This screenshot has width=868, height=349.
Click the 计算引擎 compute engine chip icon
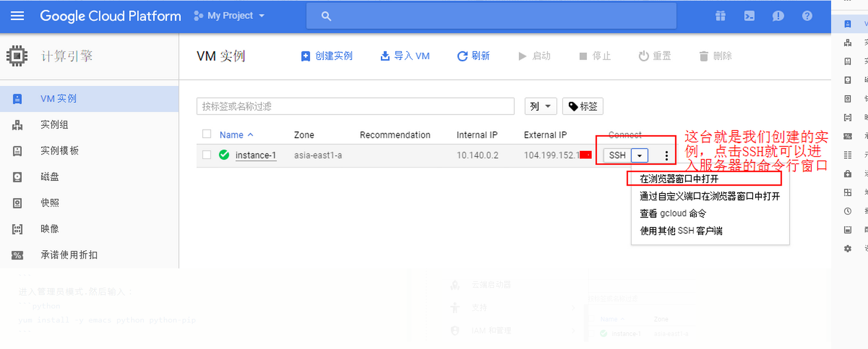point(17,56)
